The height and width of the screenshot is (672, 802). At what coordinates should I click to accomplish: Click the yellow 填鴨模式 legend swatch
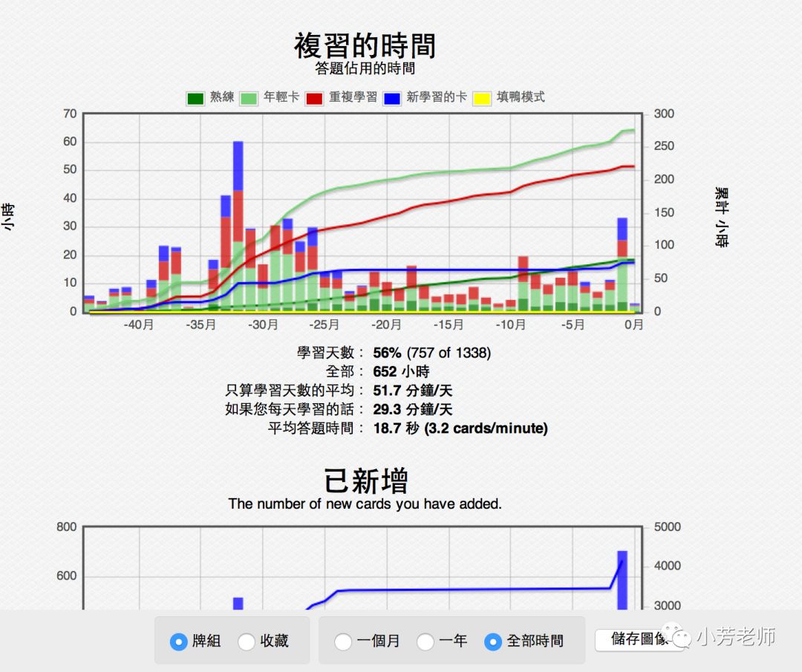(482, 98)
